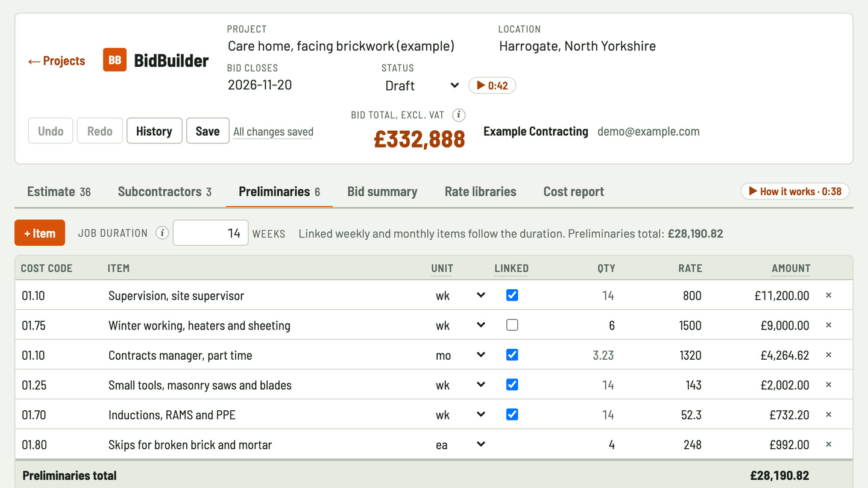Image resolution: width=868 pixels, height=488 pixels.
Task: Click the Undo button
Action: pos(51,131)
